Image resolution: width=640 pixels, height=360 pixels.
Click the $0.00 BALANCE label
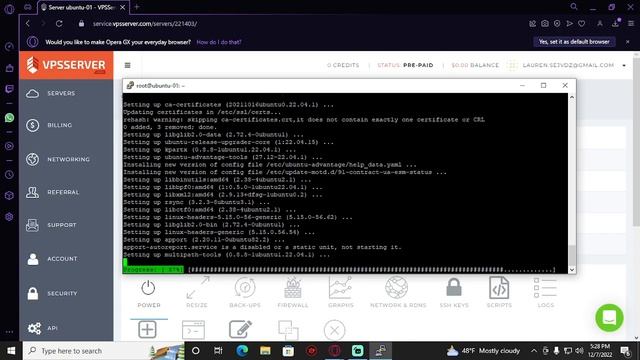point(475,65)
